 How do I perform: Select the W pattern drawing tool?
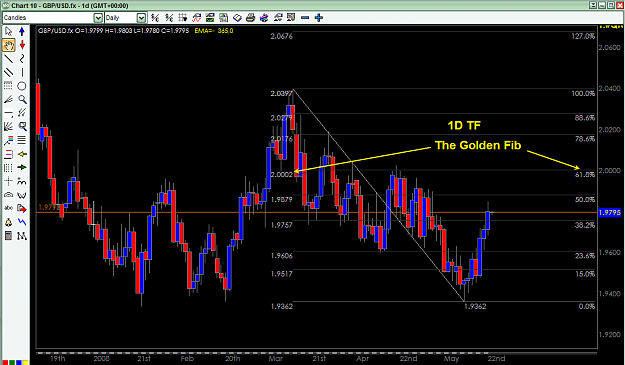click(22, 195)
